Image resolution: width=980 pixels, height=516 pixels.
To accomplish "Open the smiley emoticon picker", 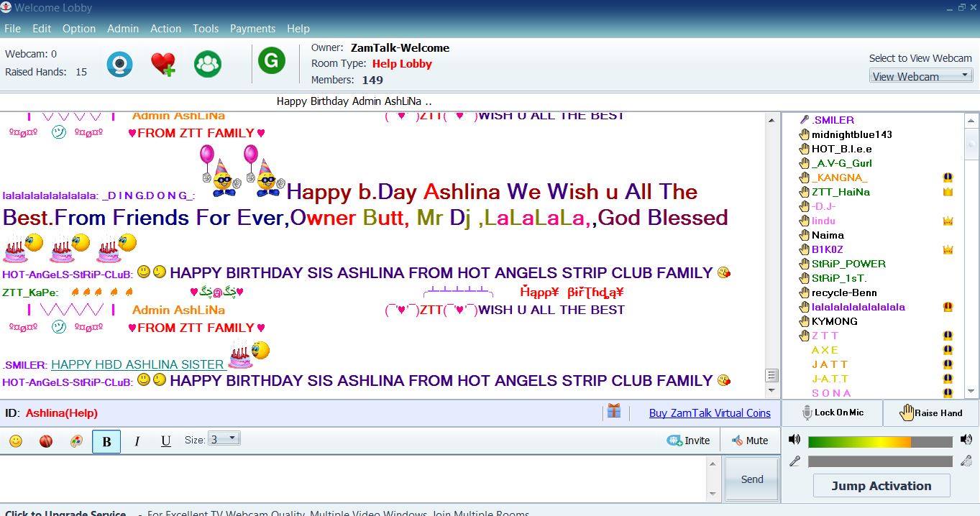I will click(16, 441).
